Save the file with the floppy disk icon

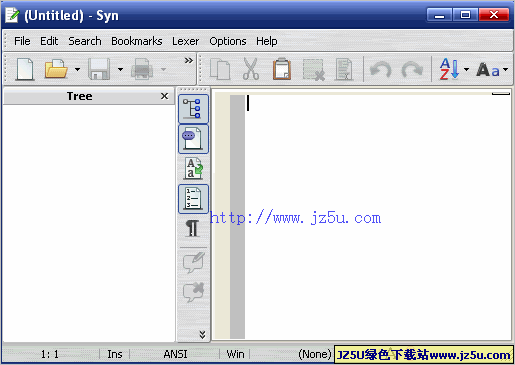point(99,69)
